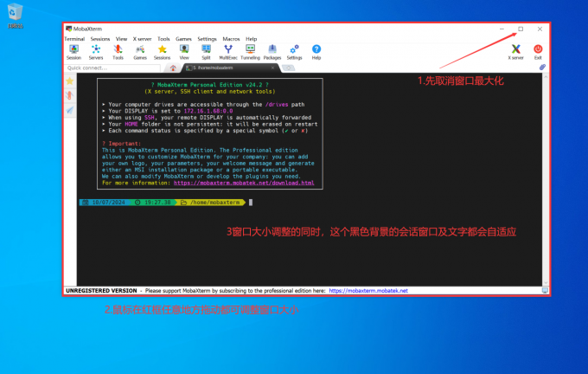Image resolution: width=588 pixels, height=374 pixels.
Task: Open the Recycle Bin desktop icon
Action: tap(15, 15)
